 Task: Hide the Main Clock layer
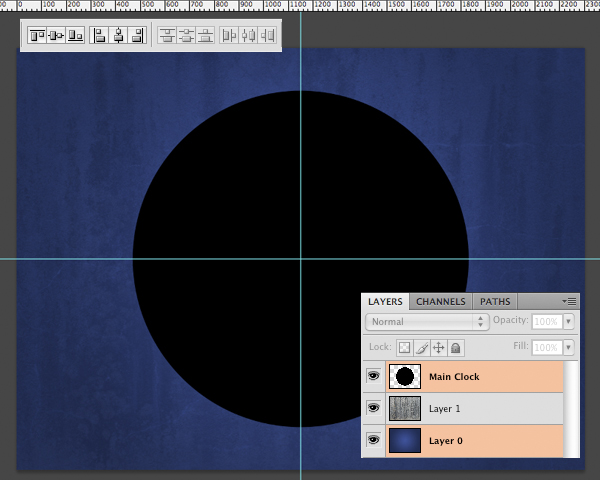[x=373, y=377]
